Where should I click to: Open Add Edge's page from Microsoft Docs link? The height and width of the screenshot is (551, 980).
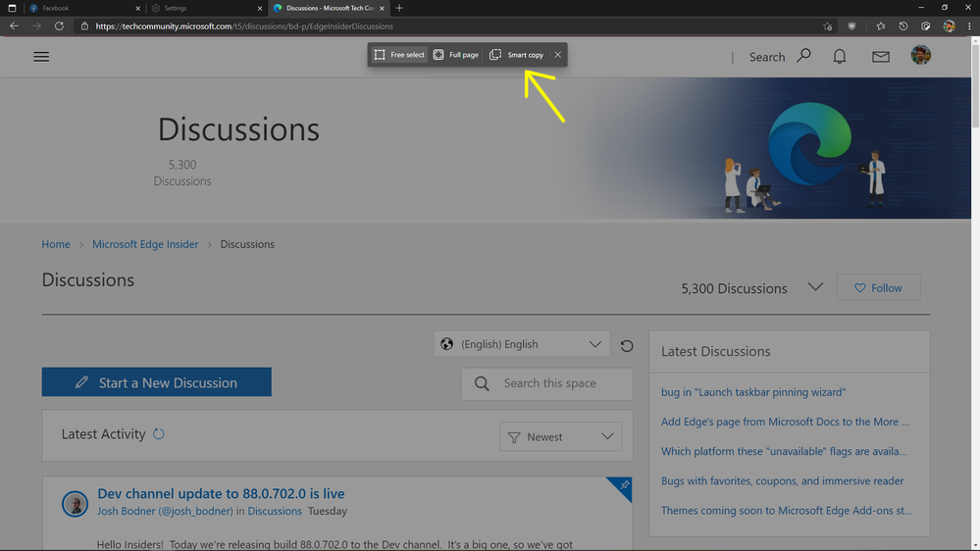785,422
